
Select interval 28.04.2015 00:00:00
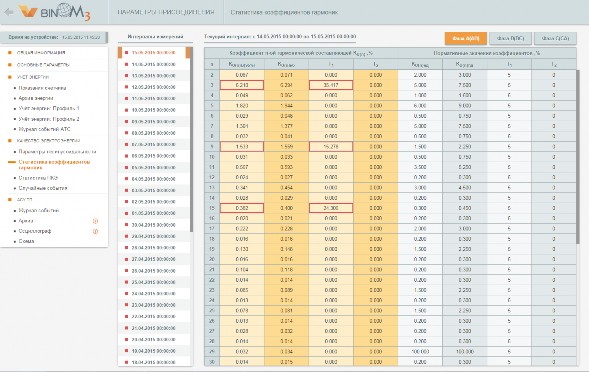pyautogui.click(x=153, y=248)
